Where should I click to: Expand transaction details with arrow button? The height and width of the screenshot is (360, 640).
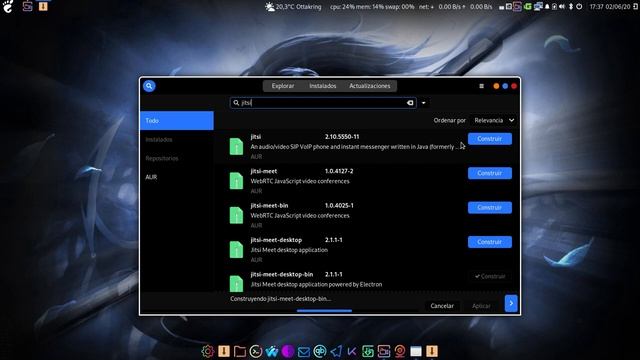point(511,303)
